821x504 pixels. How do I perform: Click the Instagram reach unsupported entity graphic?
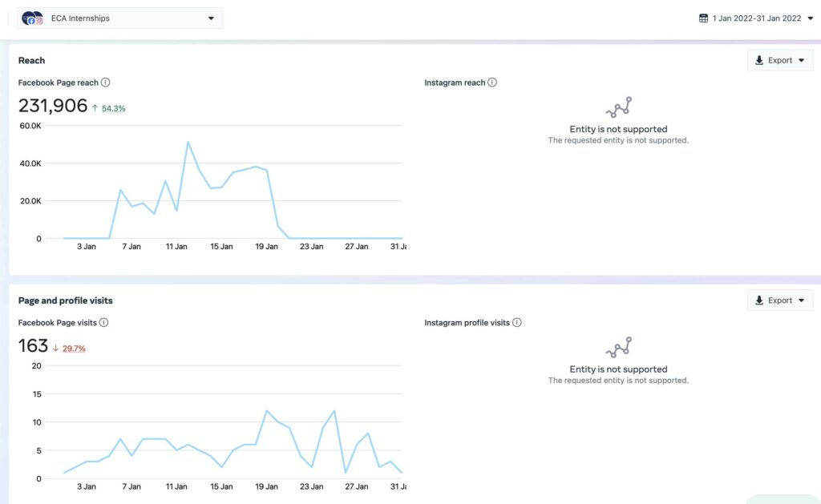[x=618, y=107]
